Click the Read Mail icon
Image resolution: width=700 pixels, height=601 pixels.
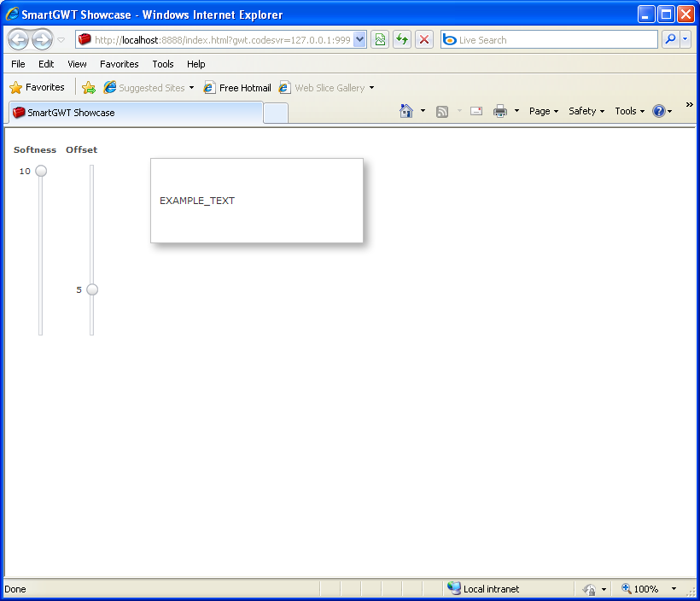tap(476, 111)
